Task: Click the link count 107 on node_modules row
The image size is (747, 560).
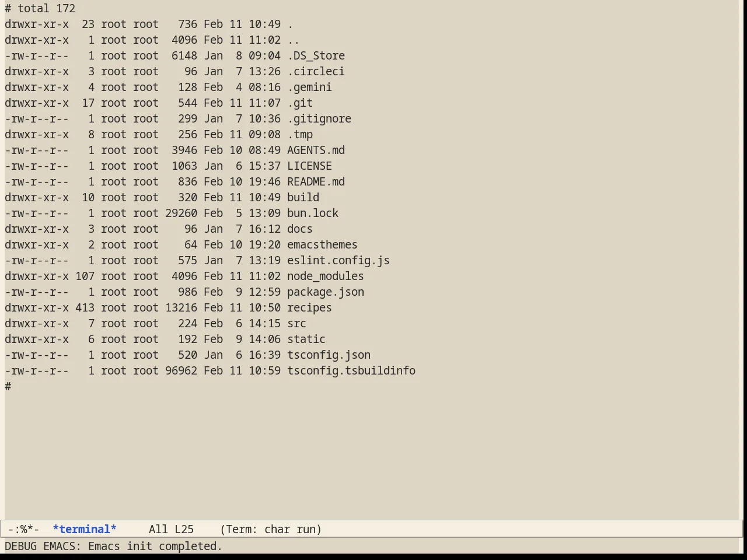Action: coord(85,276)
